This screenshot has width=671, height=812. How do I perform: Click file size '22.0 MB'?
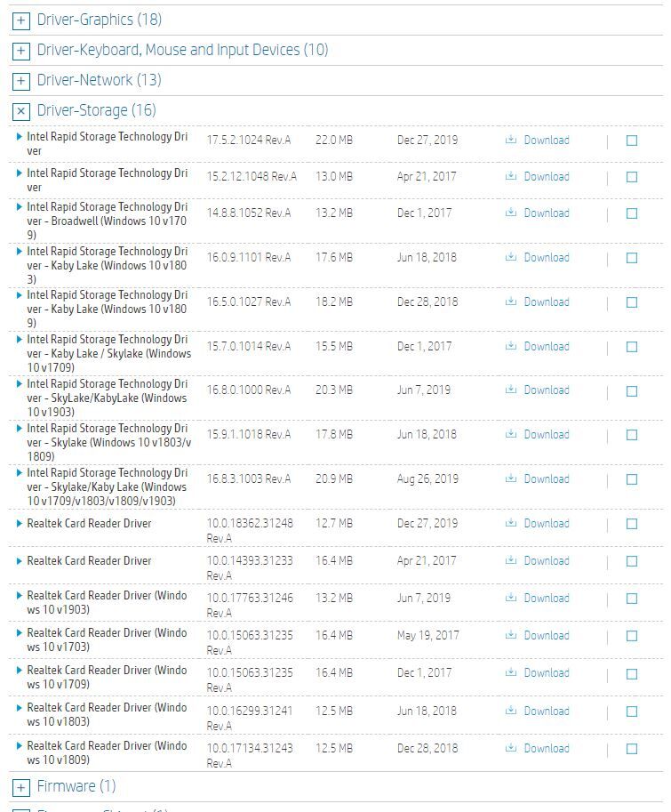(334, 140)
